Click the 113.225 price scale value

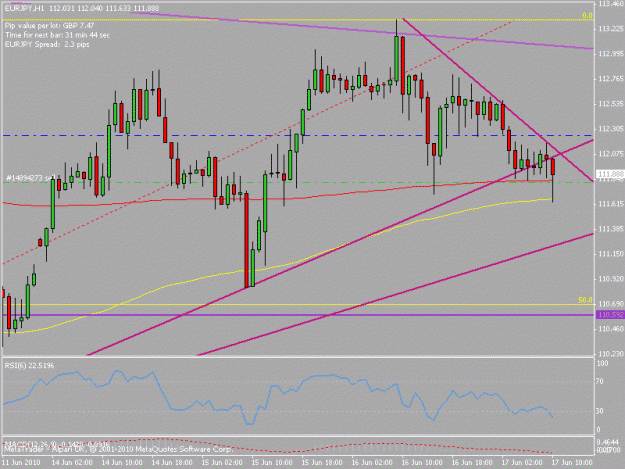point(610,29)
